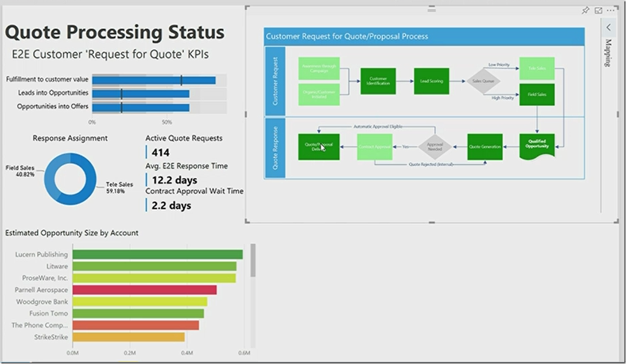Click the Sales Queue decision diamond
The height and width of the screenshot is (364, 626).
pyautogui.click(x=483, y=81)
